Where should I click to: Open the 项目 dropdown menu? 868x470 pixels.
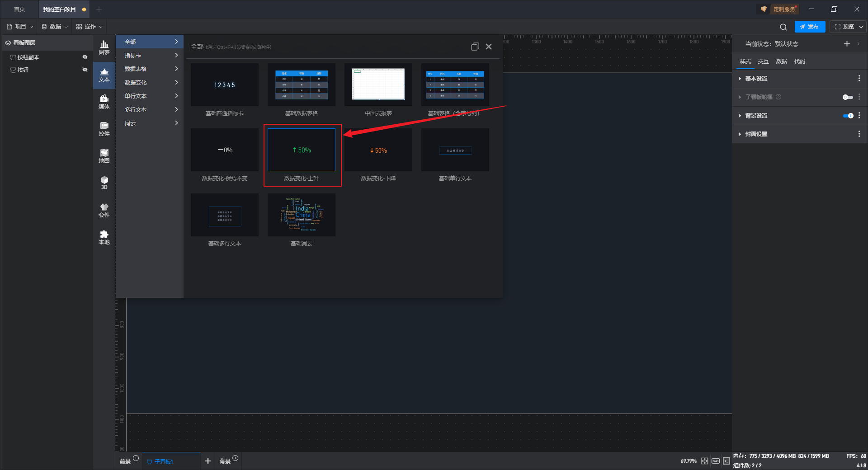click(x=20, y=27)
